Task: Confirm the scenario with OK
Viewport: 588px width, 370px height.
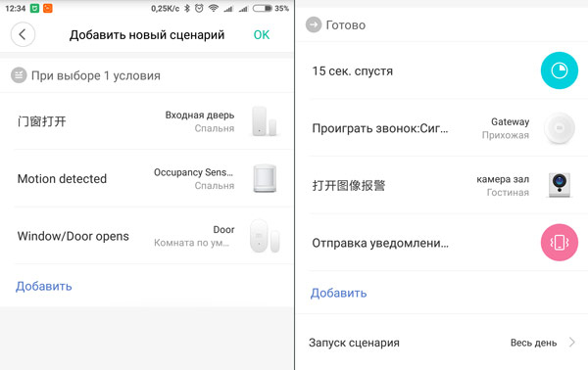Action: coord(262,35)
